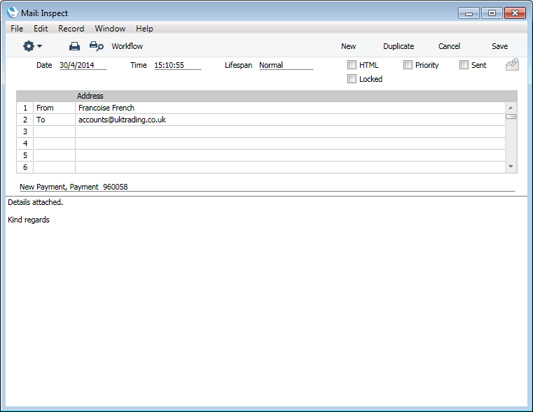Click the print preview icon
The image size is (533, 412).
(96, 46)
